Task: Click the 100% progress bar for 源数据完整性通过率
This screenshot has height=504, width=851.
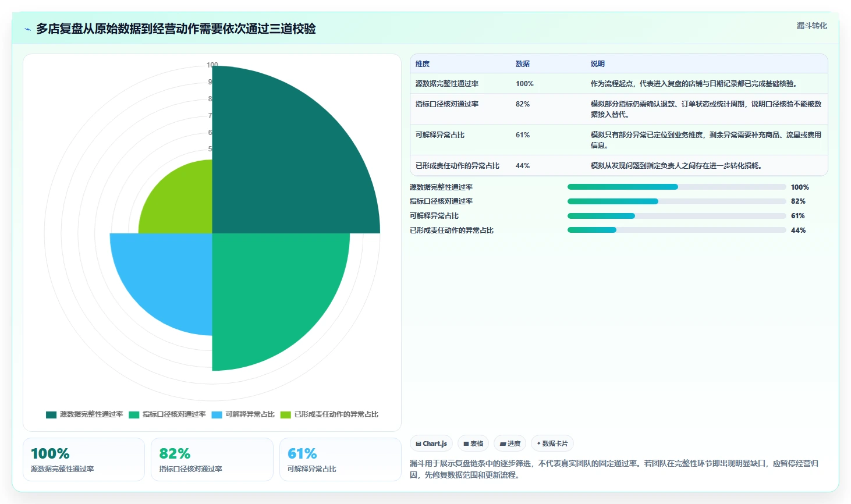Action: coord(676,187)
